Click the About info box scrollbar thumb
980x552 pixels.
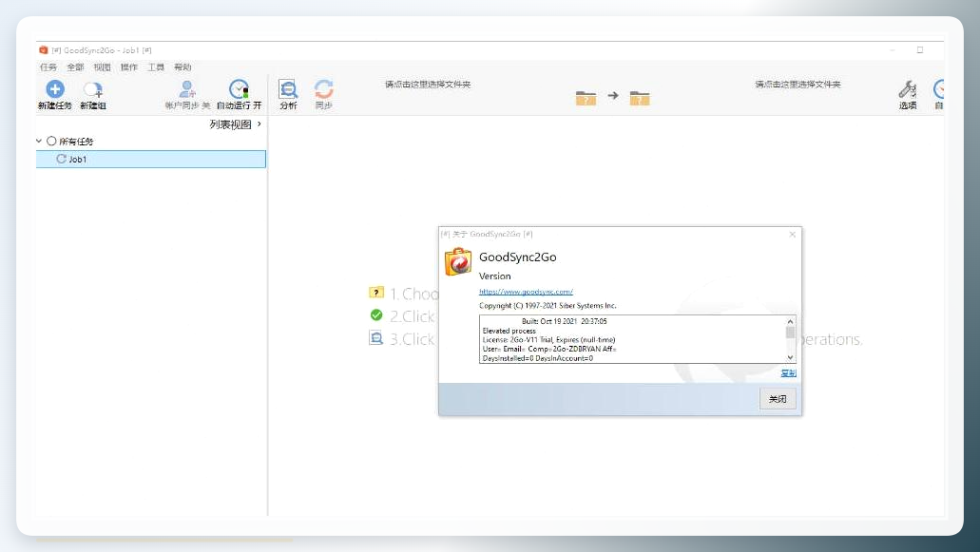(x=790, y=333)
